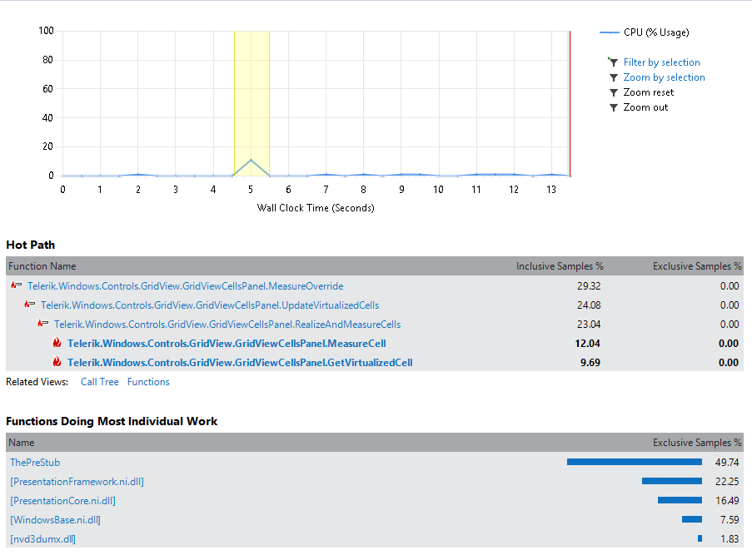Click exclusive value 1.83
Image resolution: width=752 pixels, height=560 pixels.
coord(730,539)
